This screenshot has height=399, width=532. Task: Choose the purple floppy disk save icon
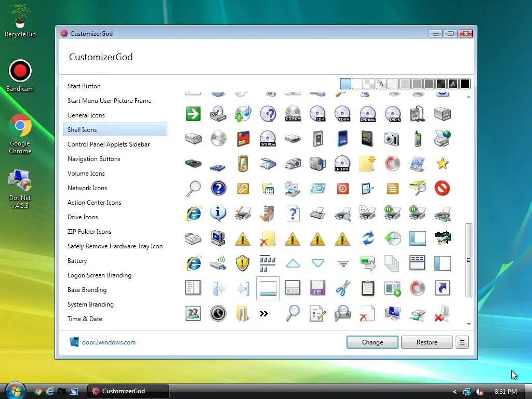(x=317, y=288)
